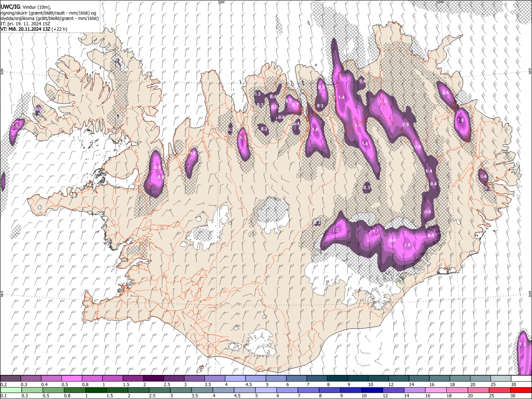Click the slate blue 6 swatch in upper legend
532x399 pixels.
(x=296, y=379)
